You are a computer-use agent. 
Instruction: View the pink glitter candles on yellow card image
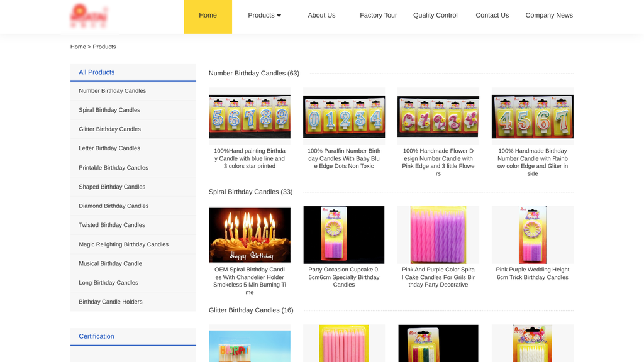click(x=344, y=344)
